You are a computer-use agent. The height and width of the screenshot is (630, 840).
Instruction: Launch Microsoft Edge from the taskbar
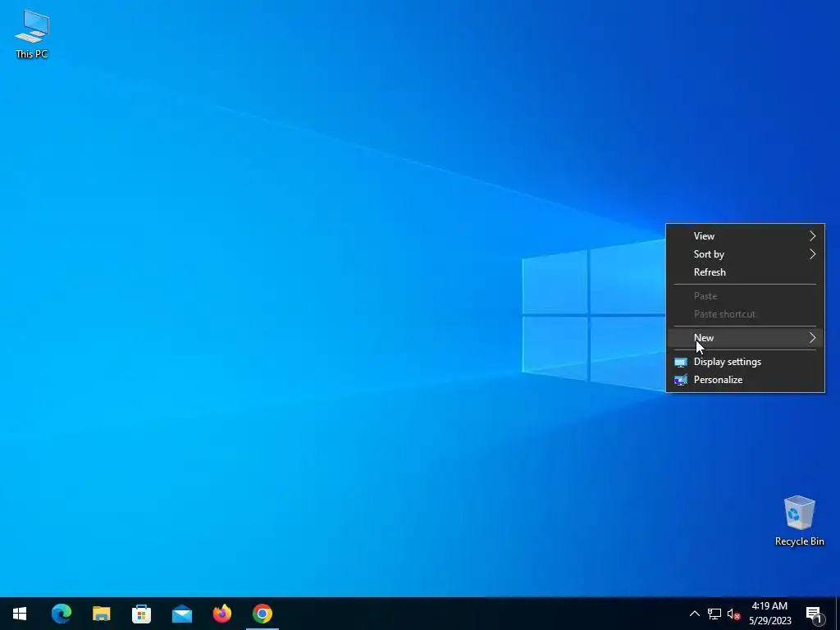point(61,614)
